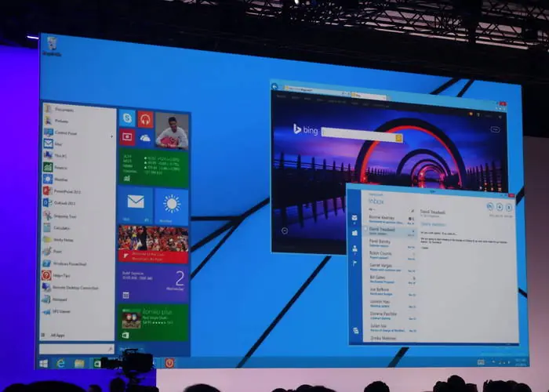Open the Garret Vargas email in inbox
The width and height of the screenshot is (549, 392).
(392, 267)
